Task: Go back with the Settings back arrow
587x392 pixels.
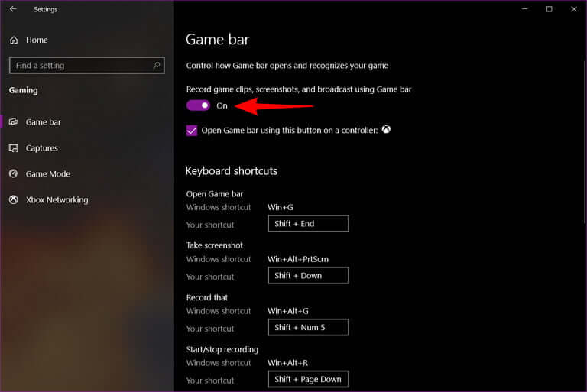Action: pyautogui.click(x=13, y=9)
